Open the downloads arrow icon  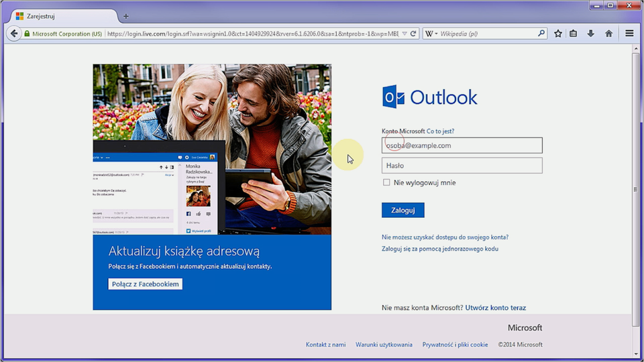(x=590, y=34)
